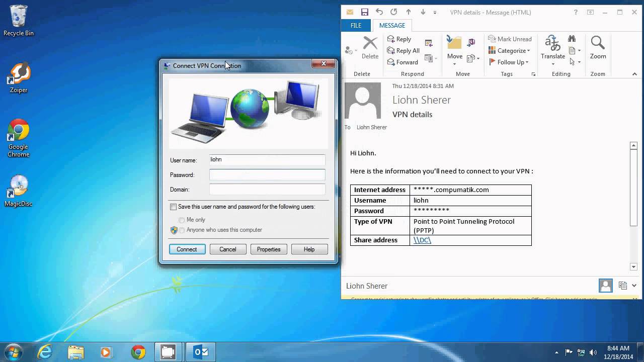
Task: Open the FILE tab in Outlook
Action: [356, 26]
